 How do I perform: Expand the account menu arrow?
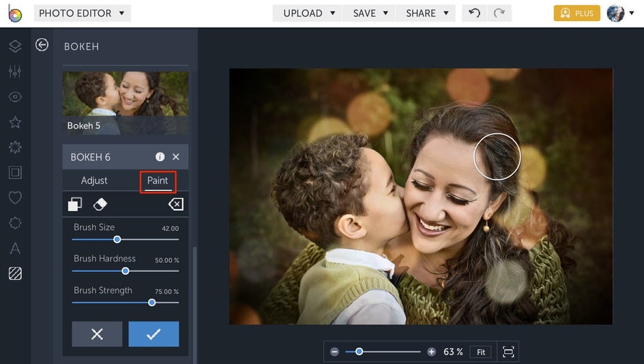click(632, 13)
